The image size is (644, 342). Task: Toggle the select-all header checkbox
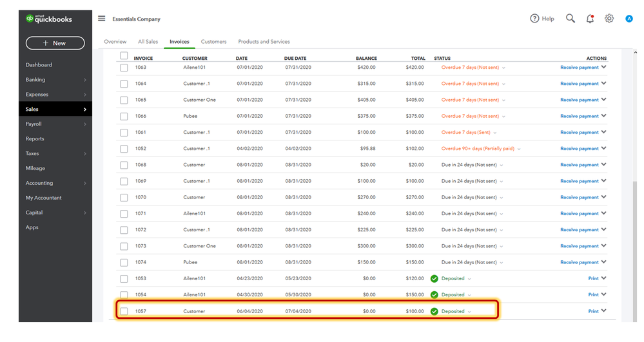click(124, 55)
